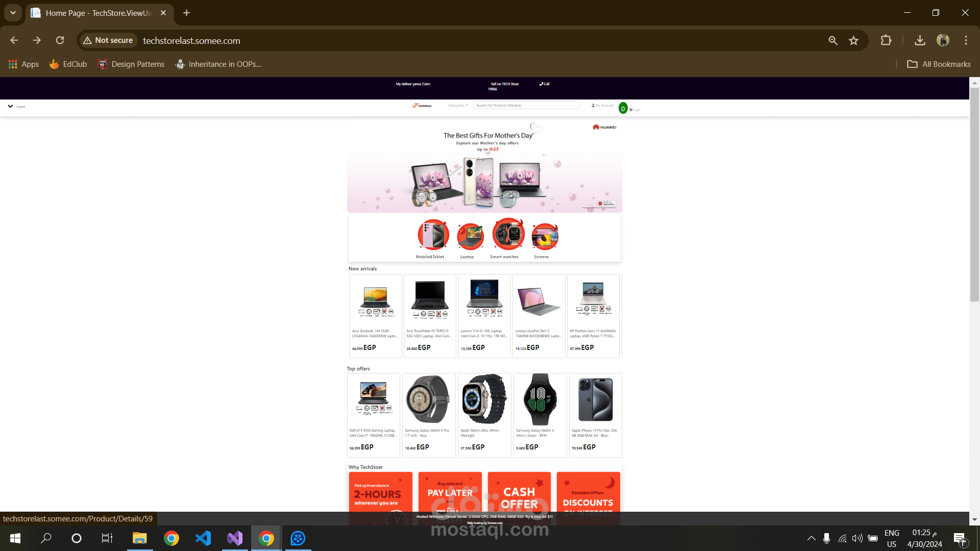Open the volume control in tray

(x=857, y=538)
